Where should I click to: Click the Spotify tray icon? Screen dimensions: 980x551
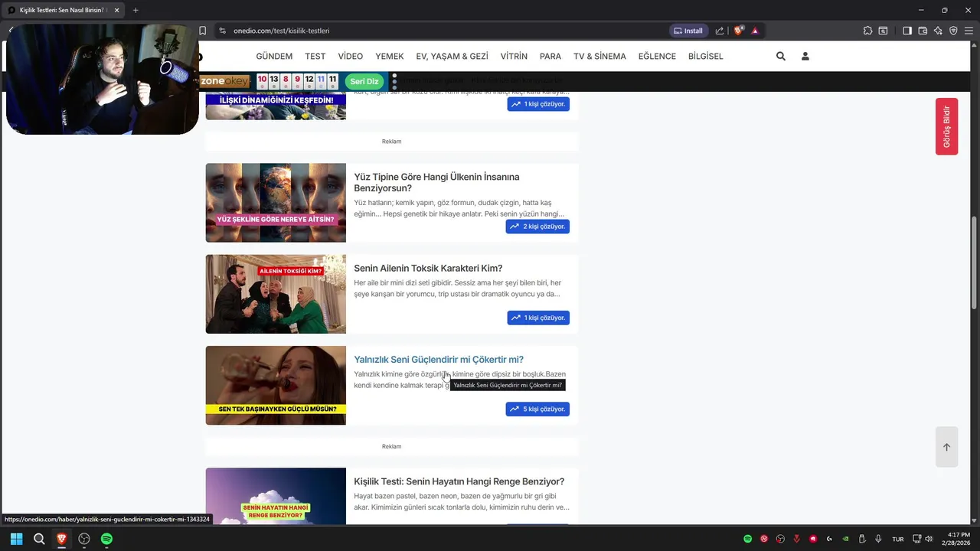[x=747, y=539]
